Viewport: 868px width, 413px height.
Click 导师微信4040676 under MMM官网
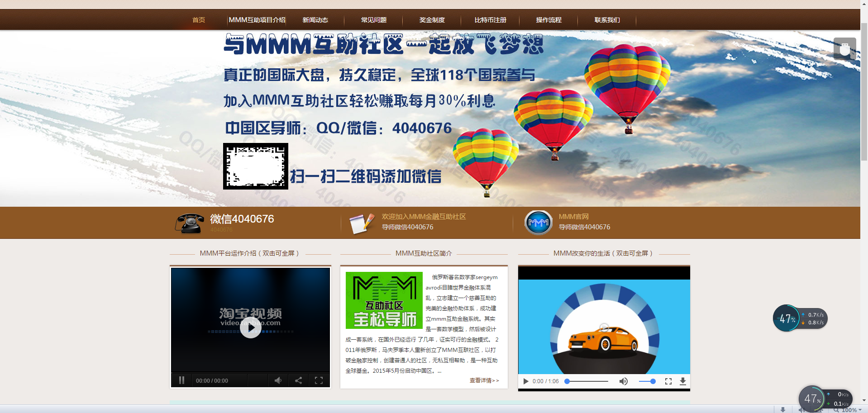pyautogui.click(x=584, y=227)
